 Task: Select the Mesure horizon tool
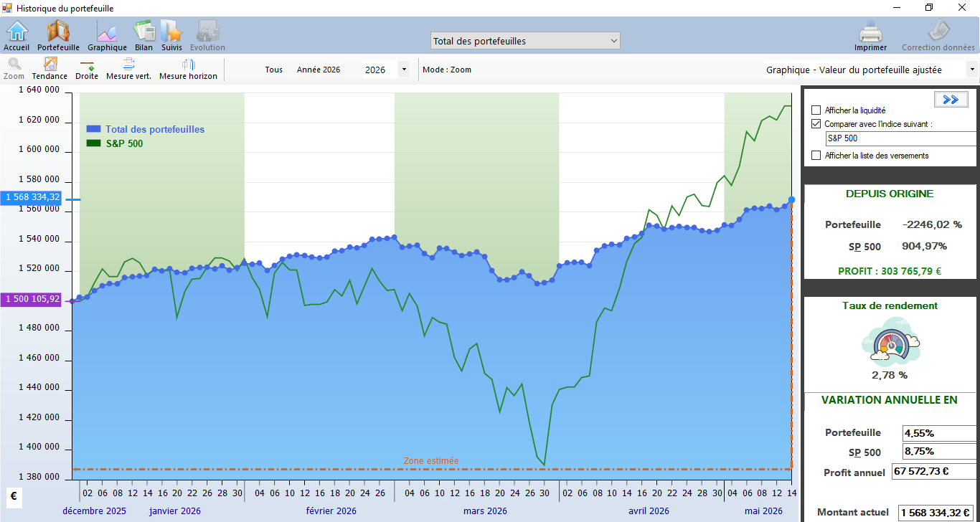(188, 69)
